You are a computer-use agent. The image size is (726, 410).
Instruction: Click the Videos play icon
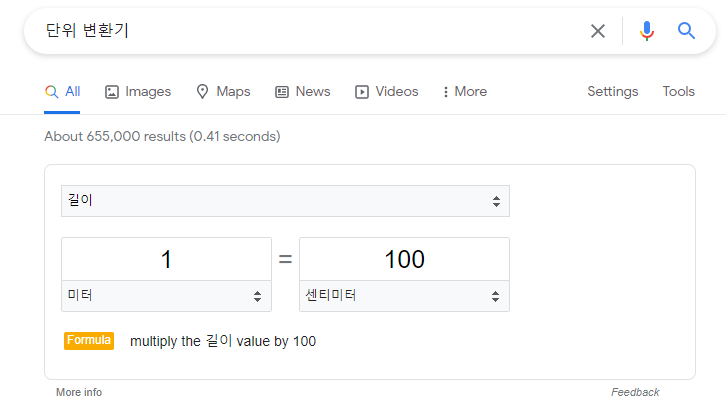pos(362,92)
